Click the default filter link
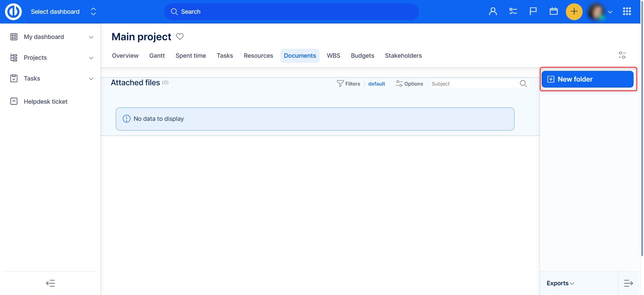Screen dimensions: 644x295 376,84
